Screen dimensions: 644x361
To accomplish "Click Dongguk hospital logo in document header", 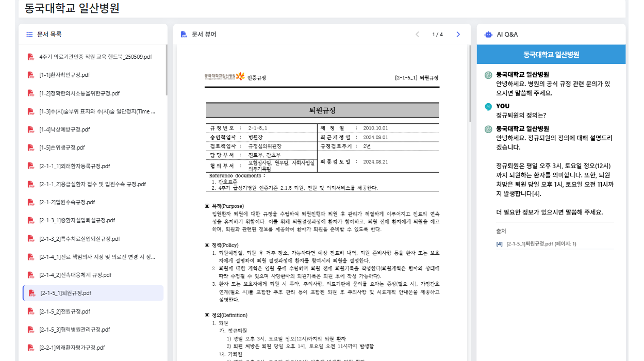I will pyautogui.click(x=225, y=76).
